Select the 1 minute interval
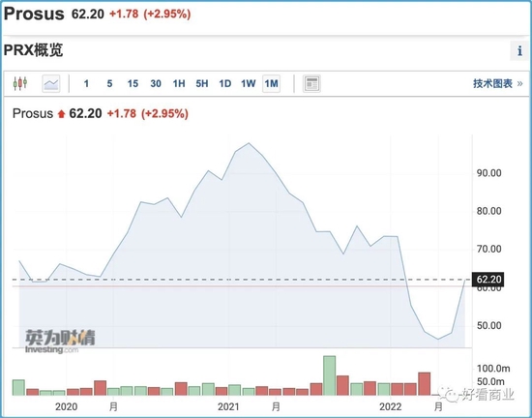 click(86, 83)
